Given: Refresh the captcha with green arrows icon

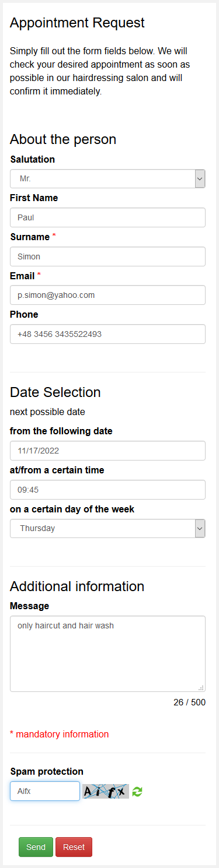Looking at the screenshot, I should click(137, 791).
